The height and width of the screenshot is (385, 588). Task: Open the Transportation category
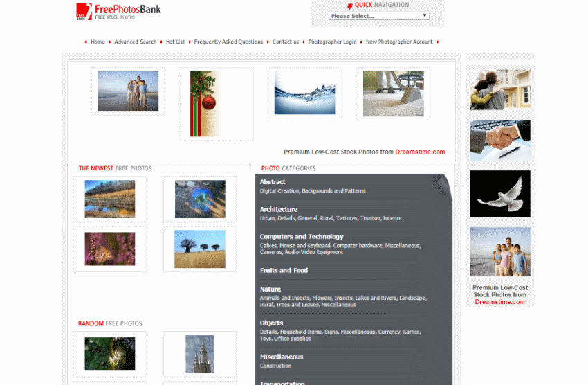point(282,383)
